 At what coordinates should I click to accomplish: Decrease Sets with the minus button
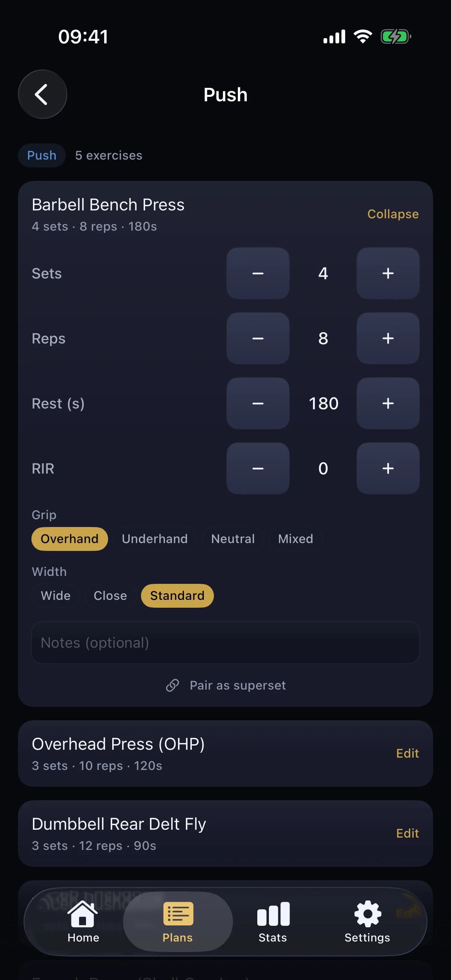tap(258, 273)
